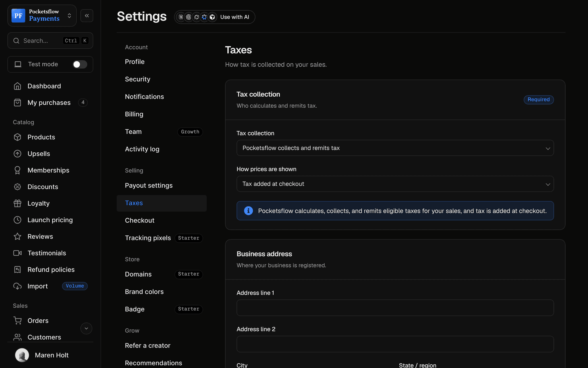Click the Products box icon
588x368 pixels.
coord(18,137)
